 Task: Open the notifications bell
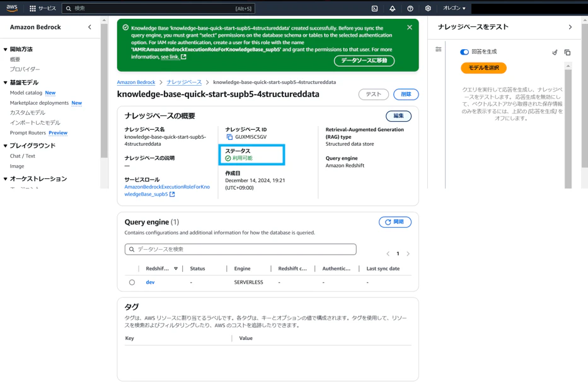click(392, 8)
